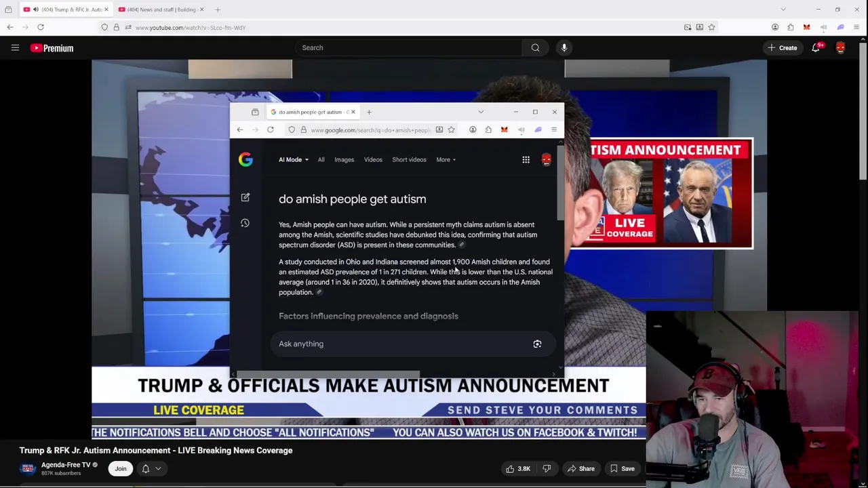Switch to the Short videos tab
This screenshot has width=868, height=488.
[x=409, y=159]
